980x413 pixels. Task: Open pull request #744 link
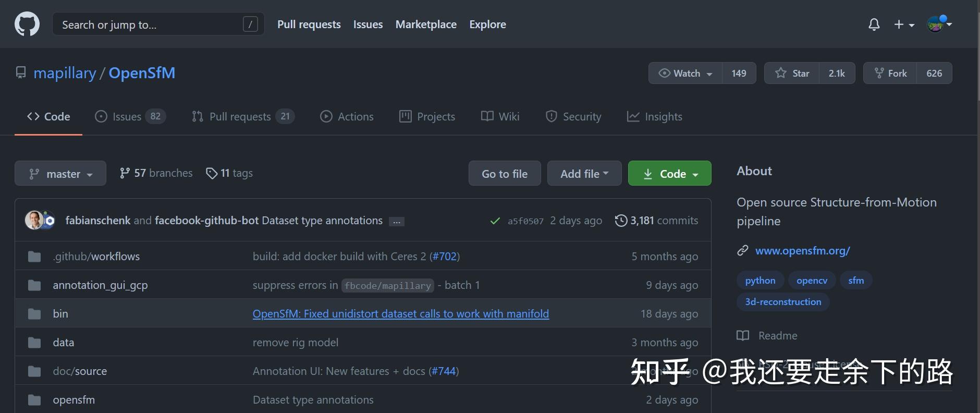444,371
